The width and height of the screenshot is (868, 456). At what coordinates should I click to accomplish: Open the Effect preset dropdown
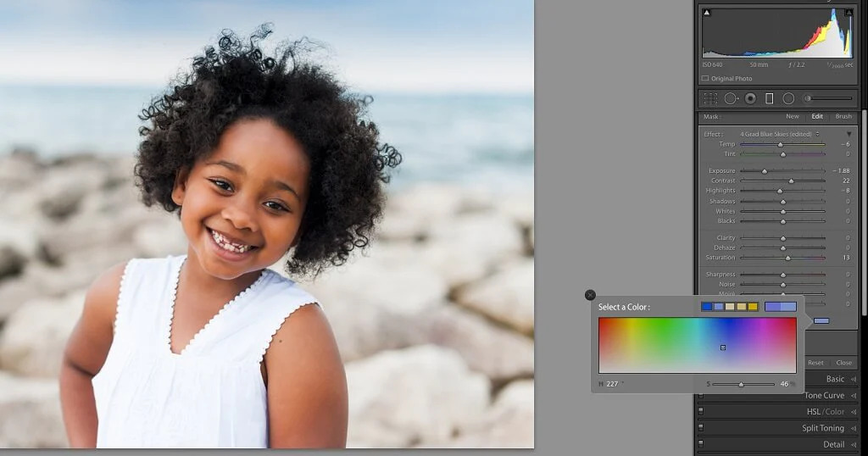[x=780, y=134]
